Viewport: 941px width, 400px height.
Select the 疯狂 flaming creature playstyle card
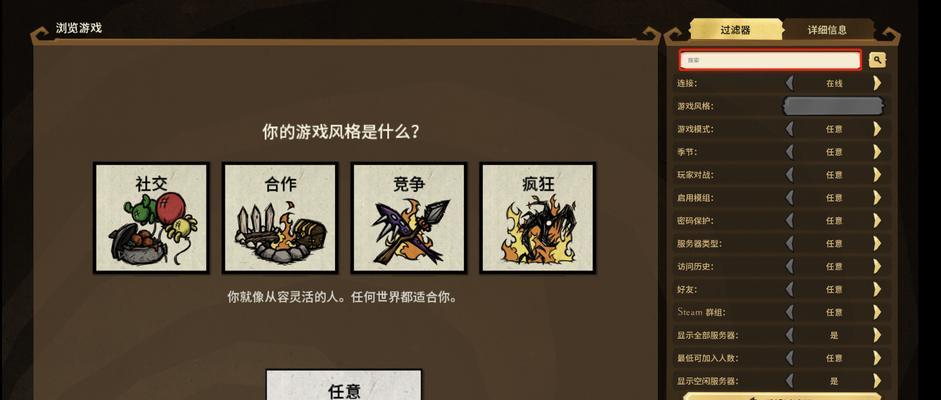click(538, 218)
